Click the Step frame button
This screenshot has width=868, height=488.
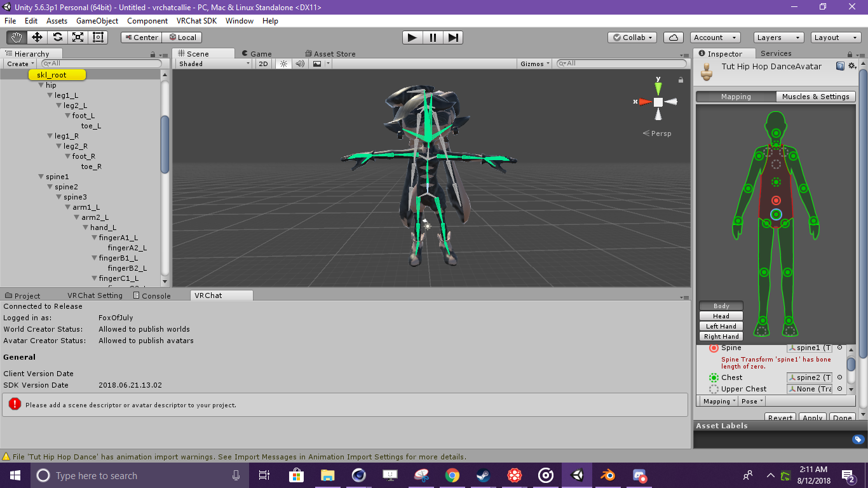click(452, 37)
